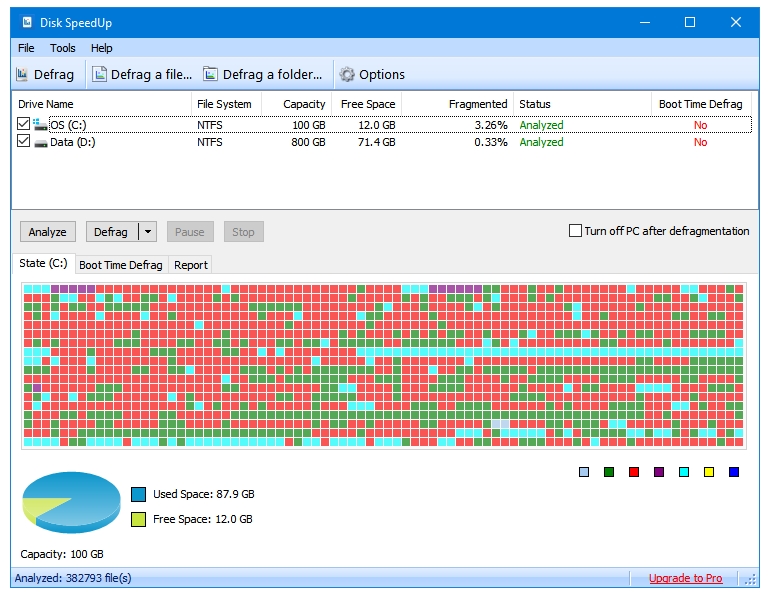Click Capacity: 100 GB label

(62, 554)
